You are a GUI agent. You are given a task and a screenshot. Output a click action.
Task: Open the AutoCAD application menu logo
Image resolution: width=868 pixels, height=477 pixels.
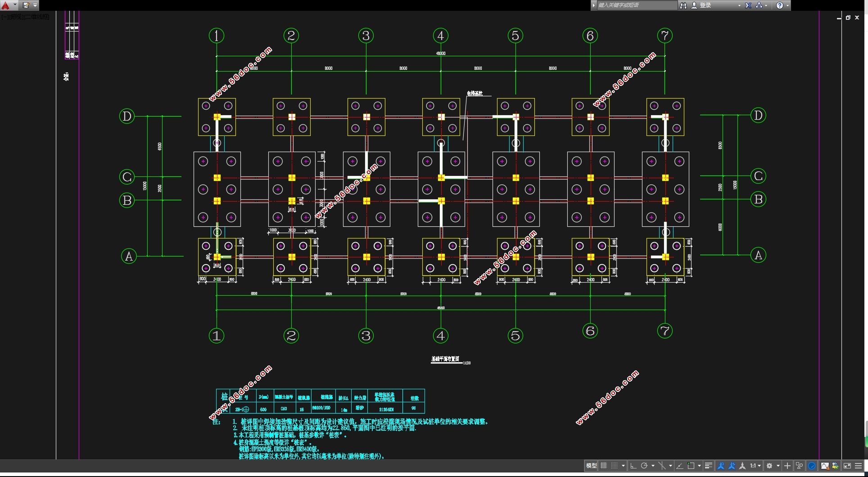[x=5, y=5]
